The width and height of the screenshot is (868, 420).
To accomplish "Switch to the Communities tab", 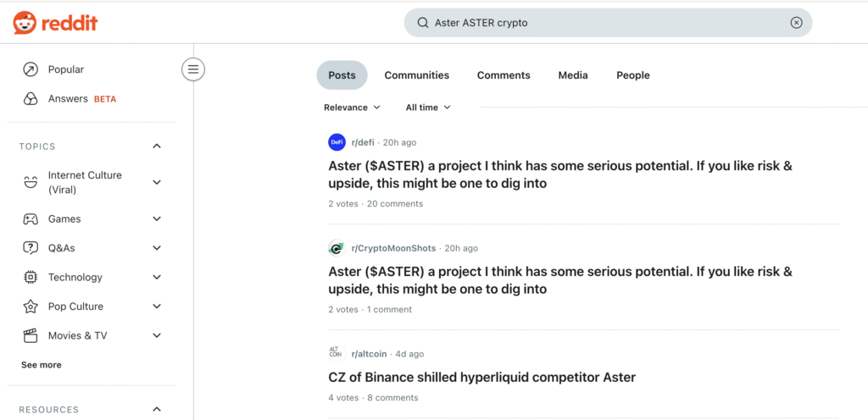I will point(417,75).
